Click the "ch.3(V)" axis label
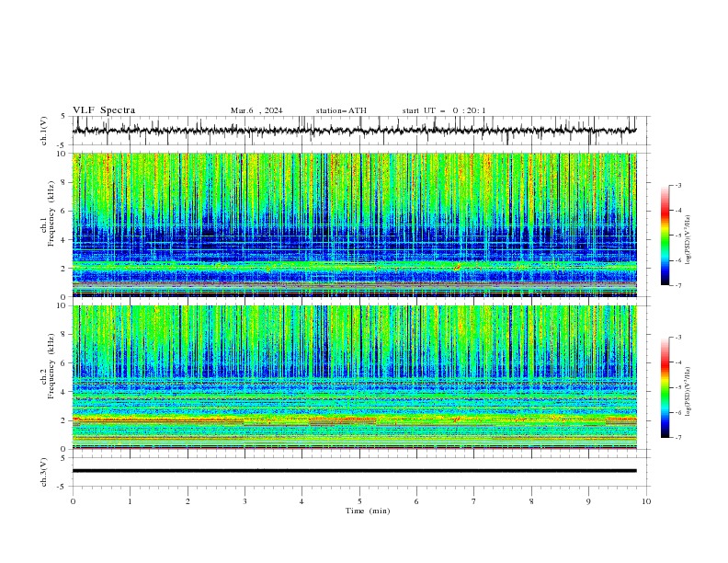Screen dimensions: 728x563 tap(44, 472)
